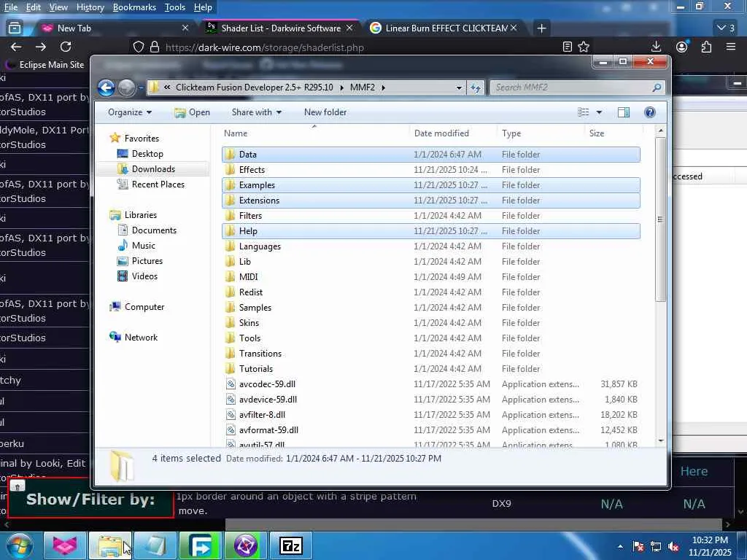Screen dimensions: 747x560
Task: Click the Open button in Explorer toolbar
Action: pyautogui.click(x=192, y=112)
